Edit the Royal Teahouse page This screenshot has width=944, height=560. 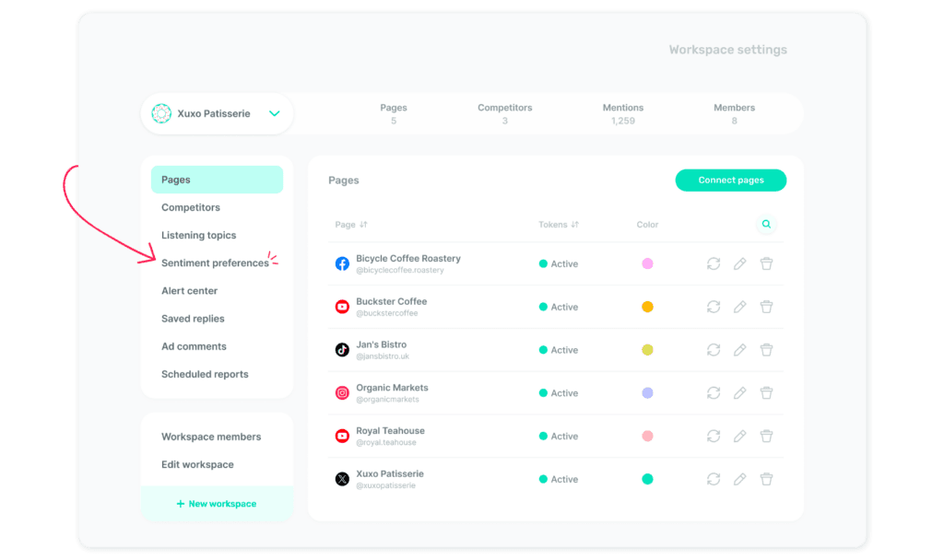click(x=740, y=436)
